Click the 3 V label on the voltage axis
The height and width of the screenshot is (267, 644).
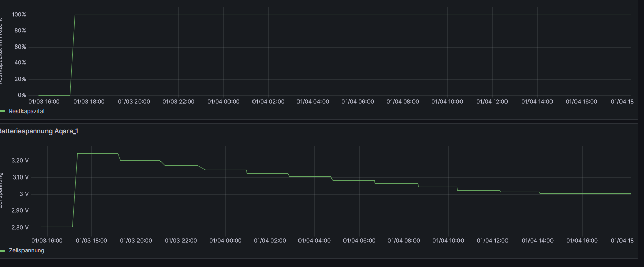click(24, 194)
